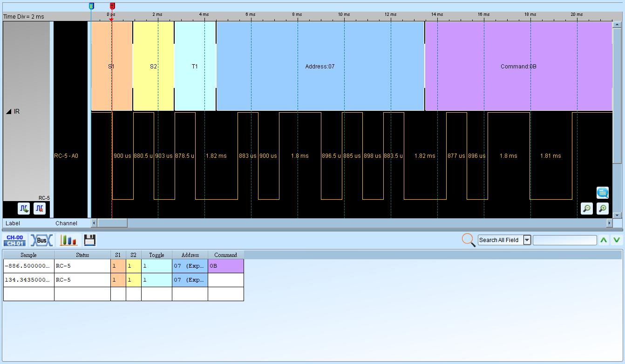Image resolution: width=625 pixels, height=364 pixels.
Task: Open the blue data comment bubble icon
Action: tap(603, 193)
